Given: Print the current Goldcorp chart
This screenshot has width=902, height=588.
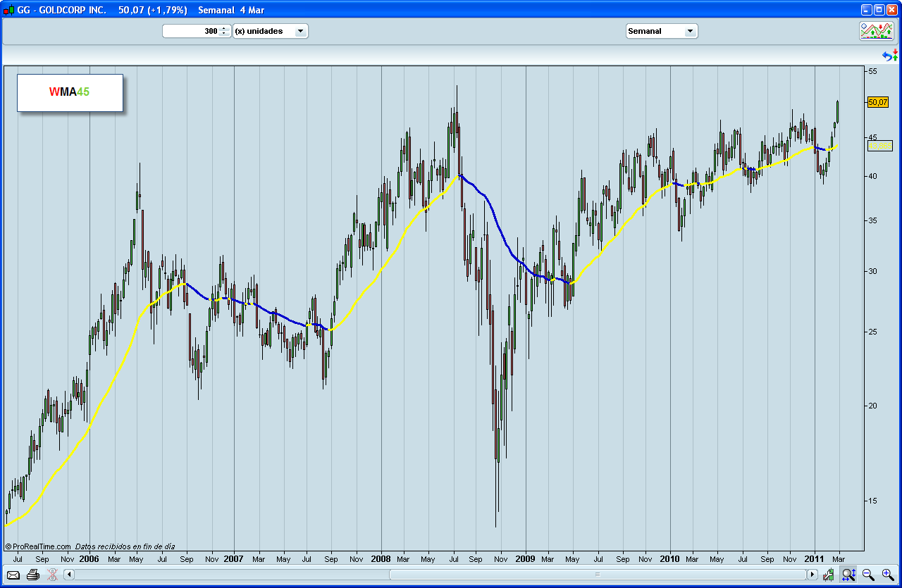Looking at the screenshot, I should [x=32, y=575].
